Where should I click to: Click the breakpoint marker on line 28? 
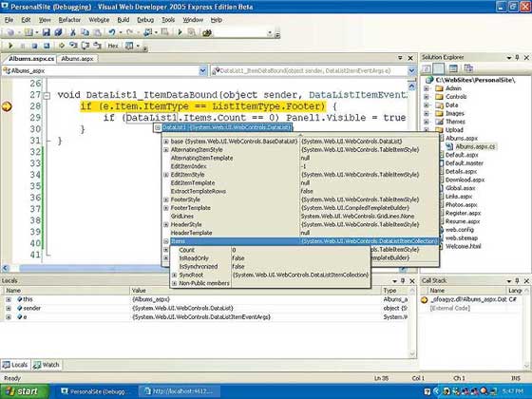[7, 106]
